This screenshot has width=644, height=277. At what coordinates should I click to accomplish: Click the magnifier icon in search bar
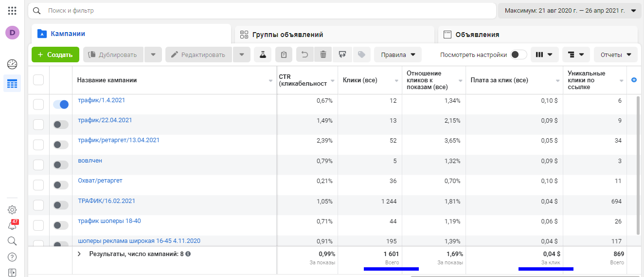click(36, 10)
